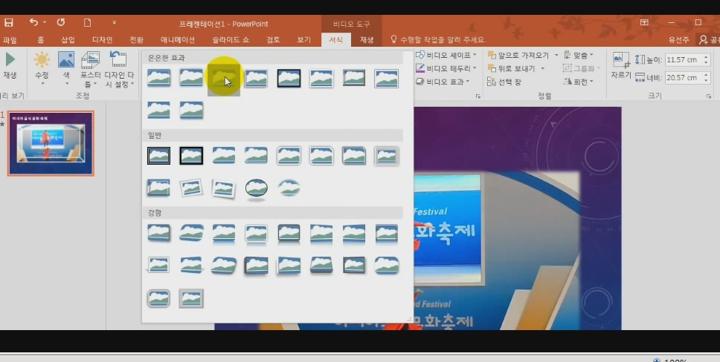Screen dimensions: 720x362
Task: Apply the first dark-framed style under 일반
Action: [159, 156]
